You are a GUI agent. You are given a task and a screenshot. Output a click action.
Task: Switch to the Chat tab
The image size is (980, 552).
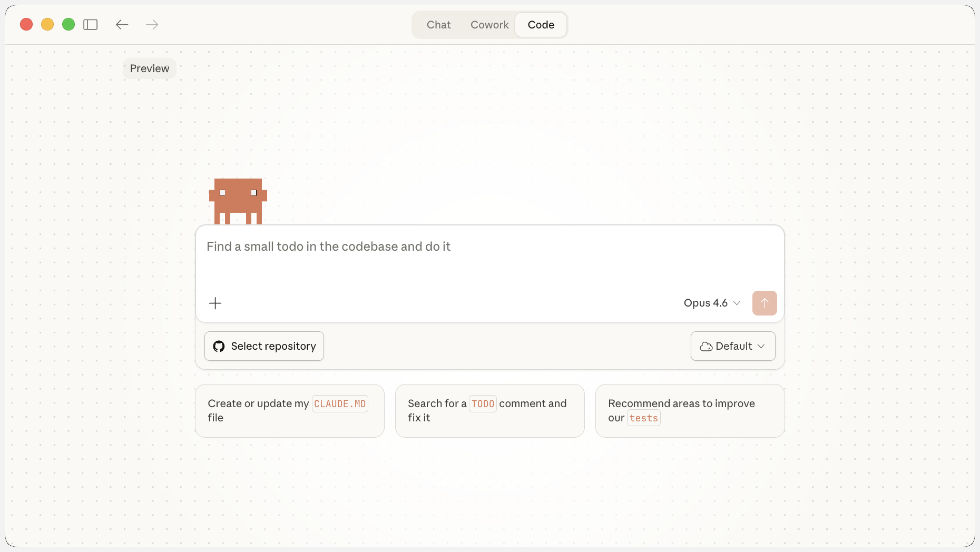[438, 25]
